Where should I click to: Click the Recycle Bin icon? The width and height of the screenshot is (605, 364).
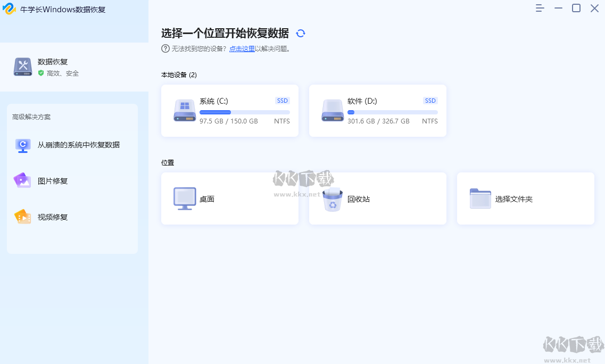point(333,200)
